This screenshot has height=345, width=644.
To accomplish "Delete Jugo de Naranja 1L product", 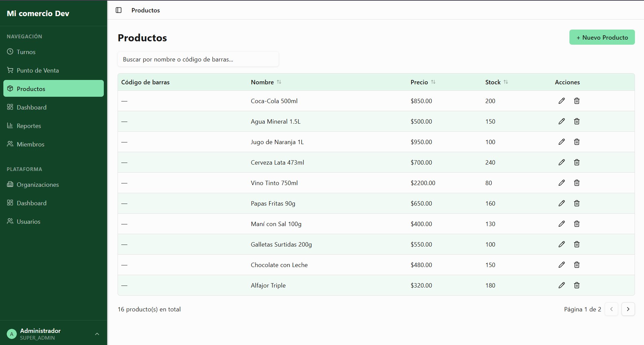I will pos(577,142).
